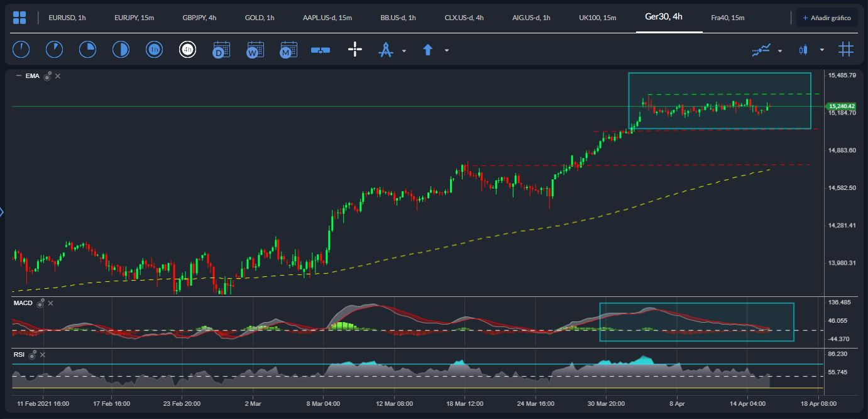
Task: Click time axis label 8 Mar 04:00
Action: (x=323, y=403)
